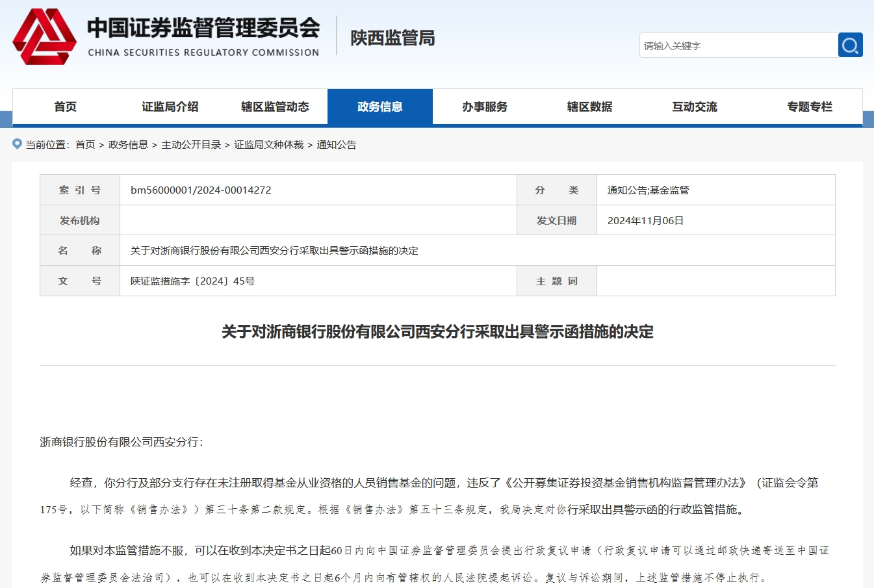Open the 专题专栏 navigation tab

pos(809,107)
